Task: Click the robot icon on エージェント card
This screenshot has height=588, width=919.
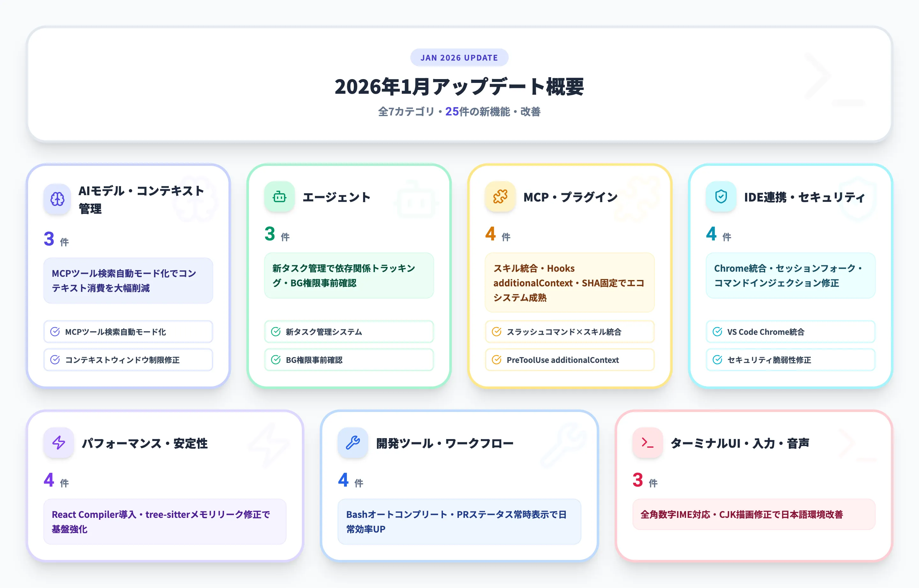Action: (279, 197)
